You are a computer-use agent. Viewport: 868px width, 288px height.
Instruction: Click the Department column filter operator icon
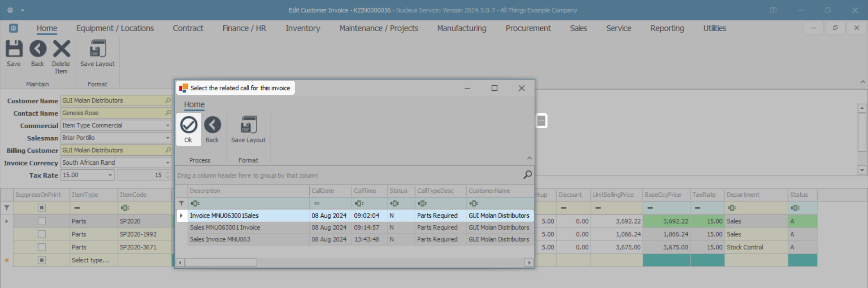point(732,208)
